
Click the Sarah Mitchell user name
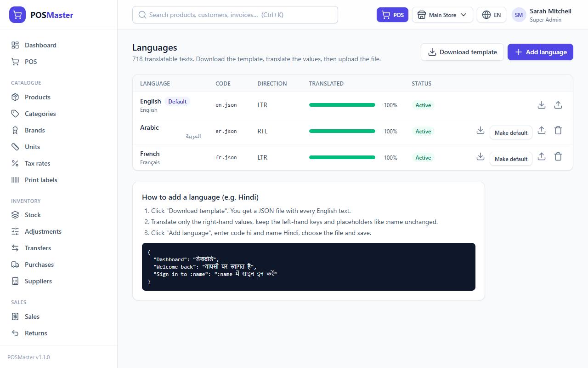pos(550,11)
